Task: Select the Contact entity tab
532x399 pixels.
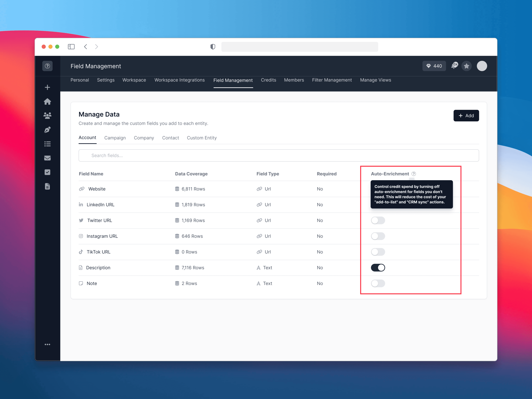Action: [170, 138]
